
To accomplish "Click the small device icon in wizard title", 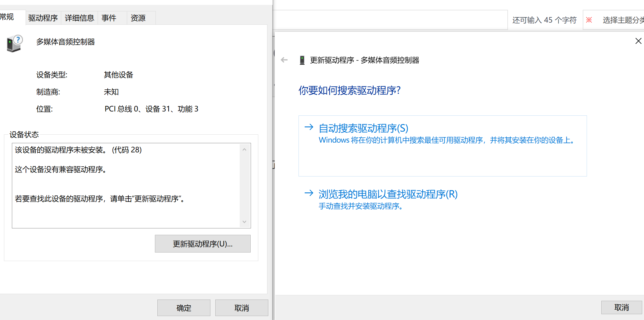I will [x=302, y=60].
